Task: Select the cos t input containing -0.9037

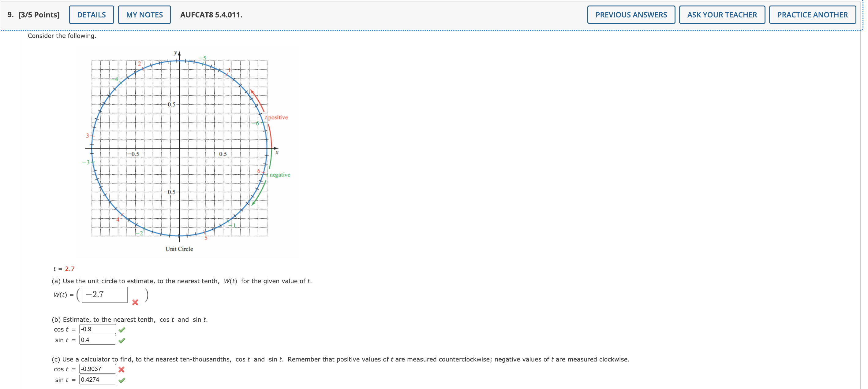Action: [97, 369]
